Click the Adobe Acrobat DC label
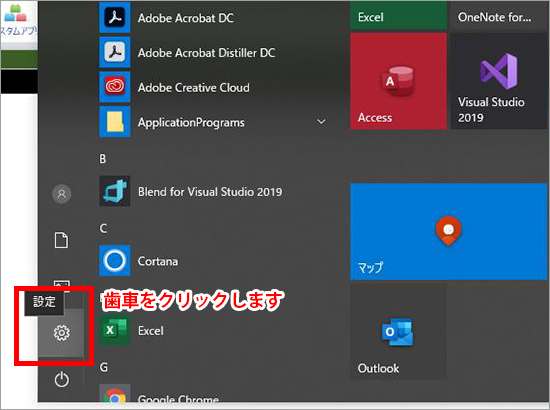The width and height of the screenshot is (550, 410). click(x=186, y=18)
